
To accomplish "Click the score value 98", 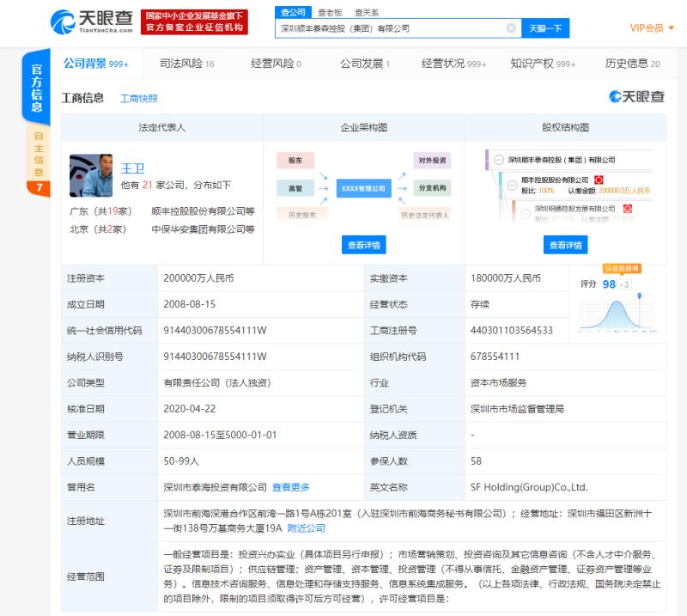I will pyautogui.click(x=609, y=284).
